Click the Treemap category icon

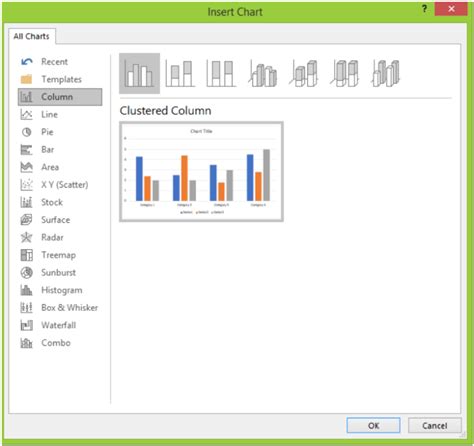point(27,255)
